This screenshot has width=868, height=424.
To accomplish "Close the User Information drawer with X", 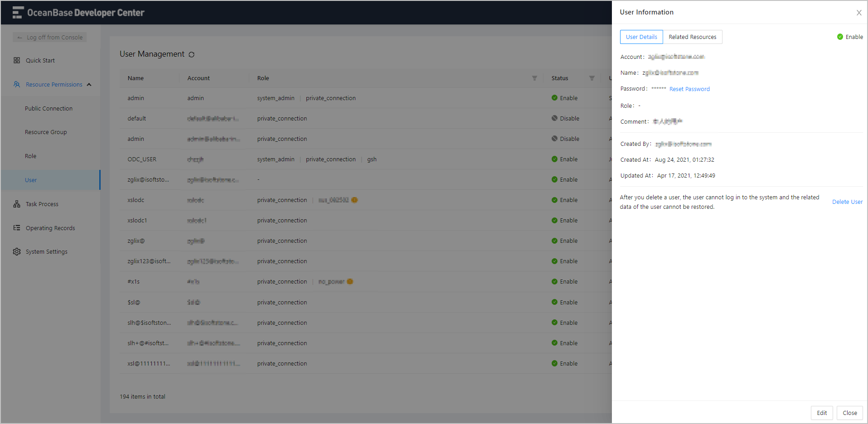I will pos(859,13).
